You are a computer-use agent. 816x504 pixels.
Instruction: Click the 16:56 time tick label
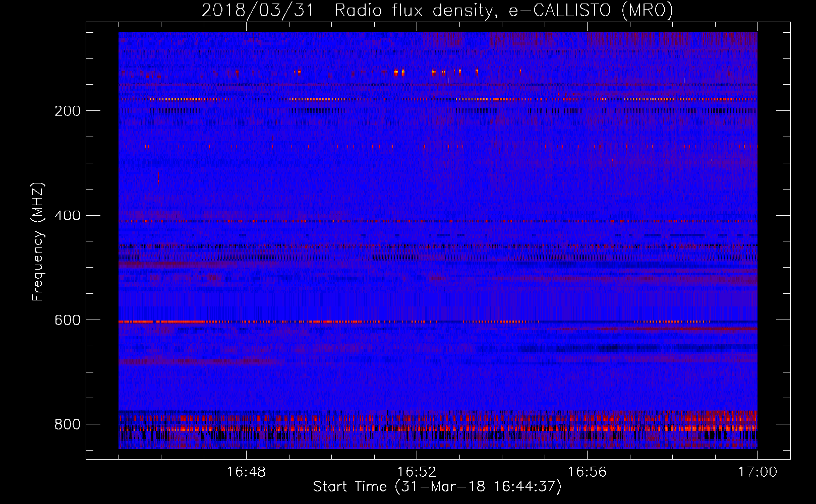click(x=587, y=472)
